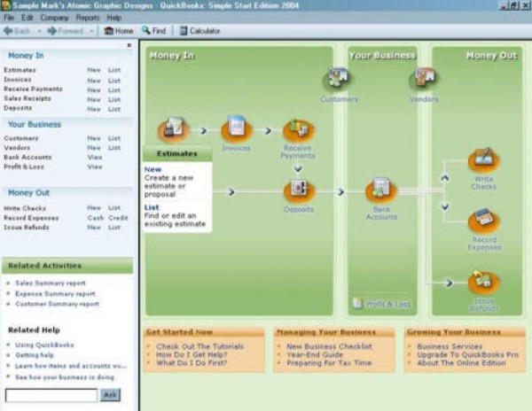
Task: Click List next to Invoices in sidebar
Action: [x=114, y=81]
